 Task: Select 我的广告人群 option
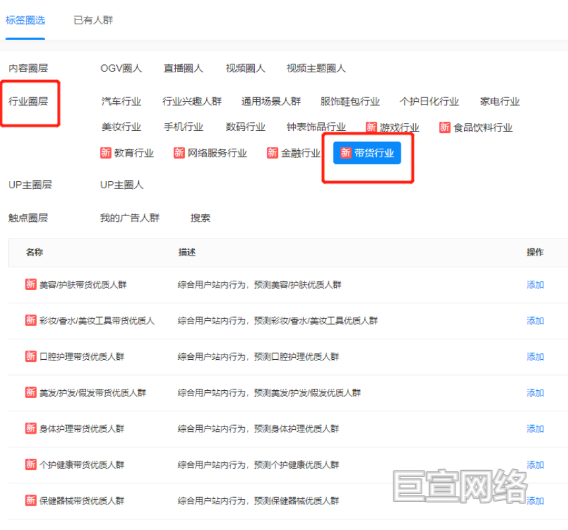point(130,218)
